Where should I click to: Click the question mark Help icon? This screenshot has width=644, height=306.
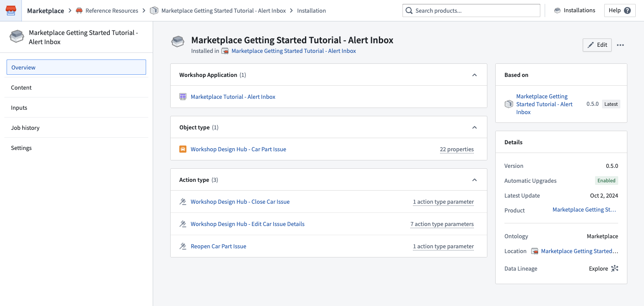(627, 10)
